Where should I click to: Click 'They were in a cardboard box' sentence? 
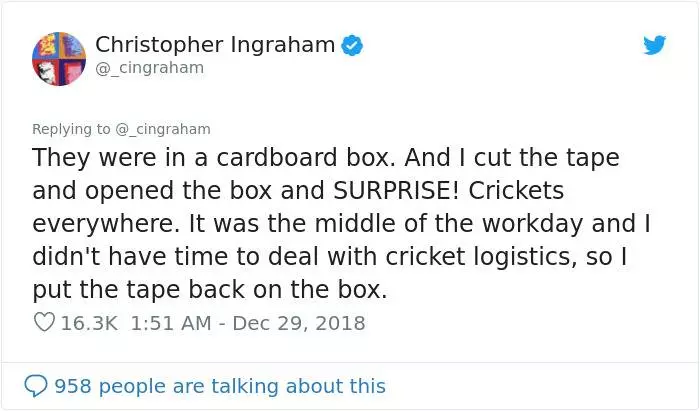pyautogui.click(x=213, y=158)
